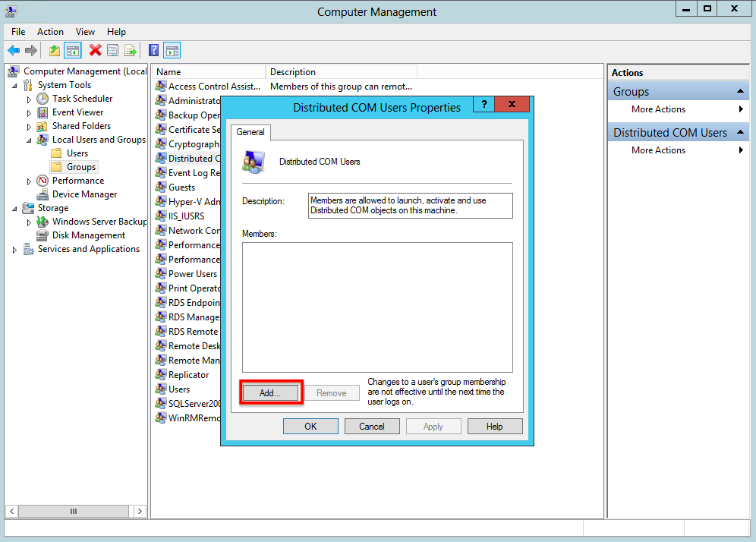The height and width of the screenshot is (542, 756).
Task: Click the IIS_IUSRS group icon
Action: [161, 216]
